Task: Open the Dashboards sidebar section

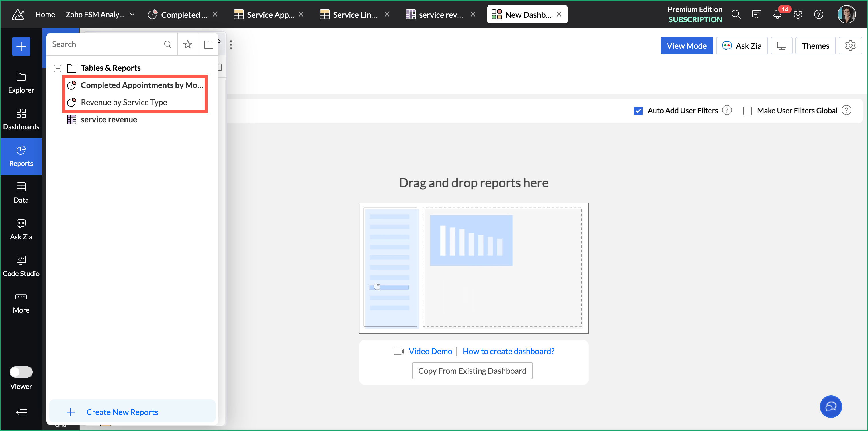Action: 21,119
